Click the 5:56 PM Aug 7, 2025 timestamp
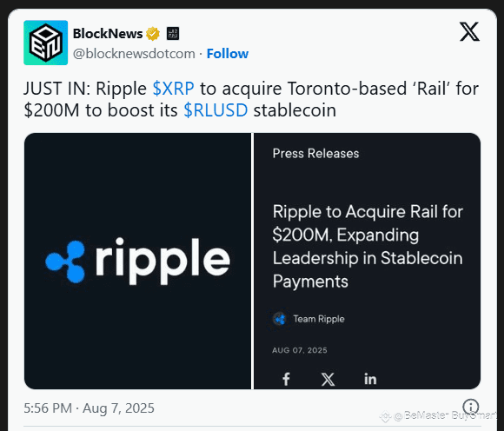The width and height of the screenshot is (504, 431). coord(89,408)
